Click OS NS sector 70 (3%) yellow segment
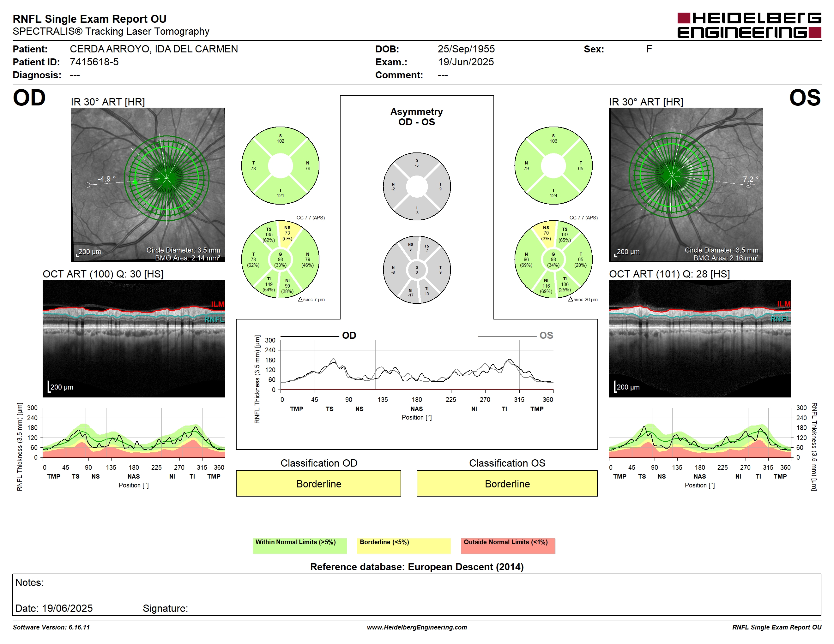 point(546,233)
